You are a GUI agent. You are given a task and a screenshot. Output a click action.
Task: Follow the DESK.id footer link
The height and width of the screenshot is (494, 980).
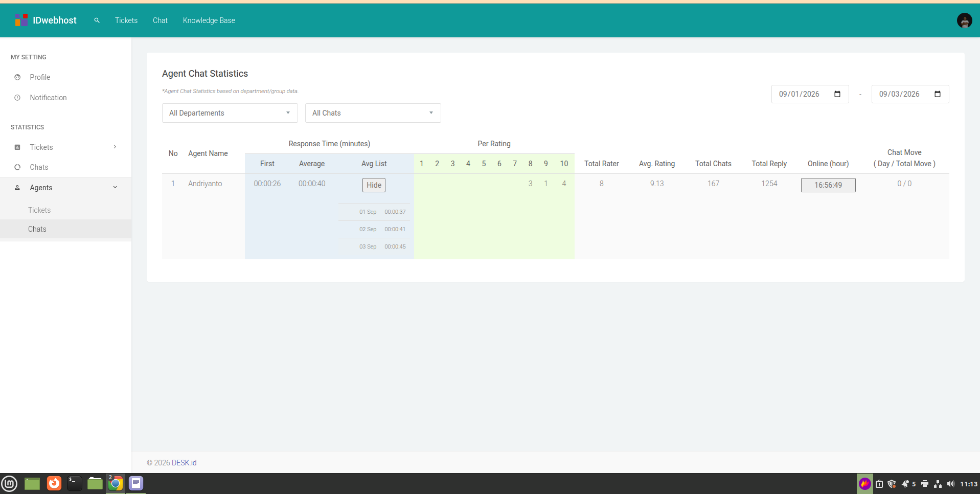(x=184, y=463)
